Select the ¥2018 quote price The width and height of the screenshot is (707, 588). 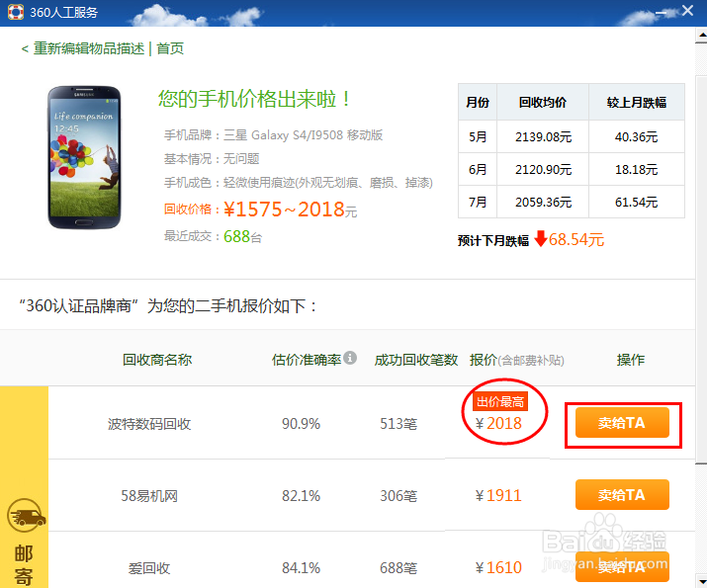498,424
